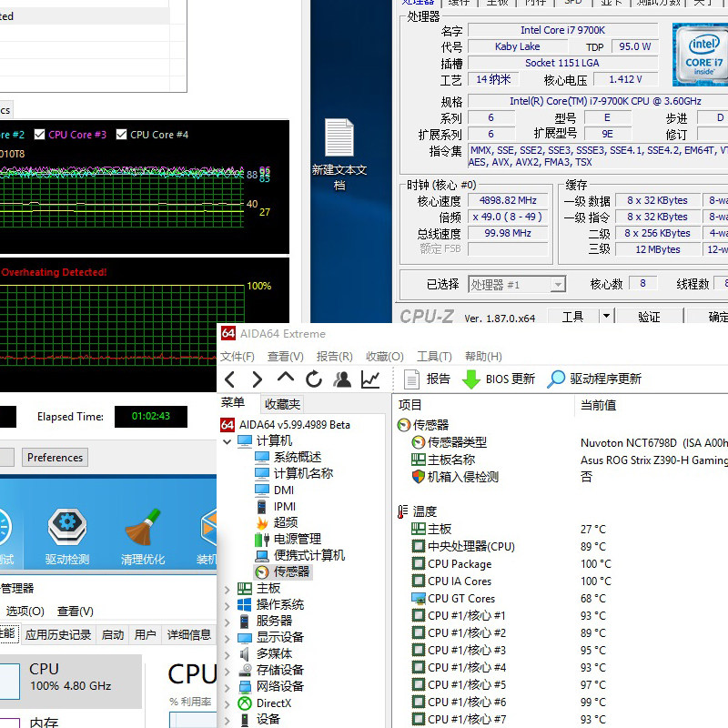Select 超频 overclock tree item

coord(277,522)
